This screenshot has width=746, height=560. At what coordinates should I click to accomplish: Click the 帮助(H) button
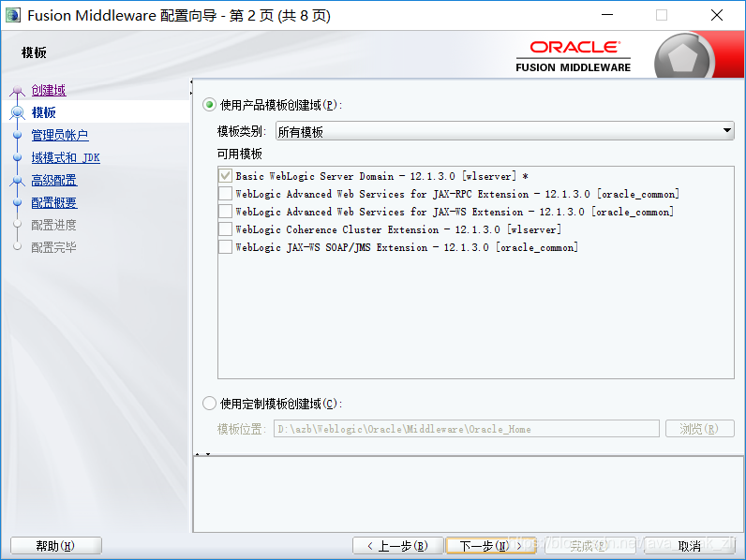point(55,546)
